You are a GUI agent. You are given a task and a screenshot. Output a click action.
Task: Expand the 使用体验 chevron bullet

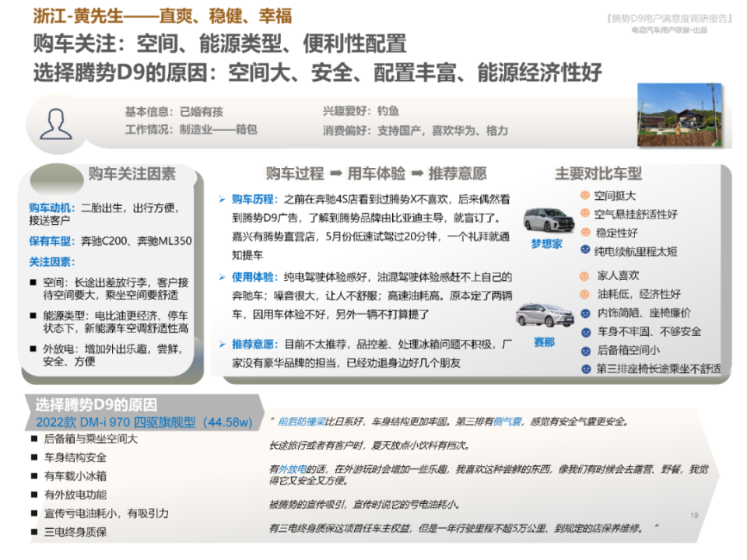[x=222, y=275]
